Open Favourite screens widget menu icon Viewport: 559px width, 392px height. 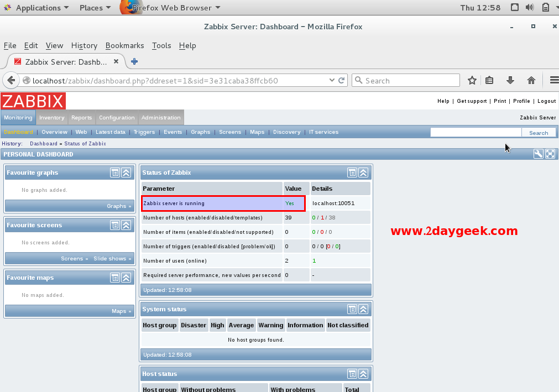[115, 225]
